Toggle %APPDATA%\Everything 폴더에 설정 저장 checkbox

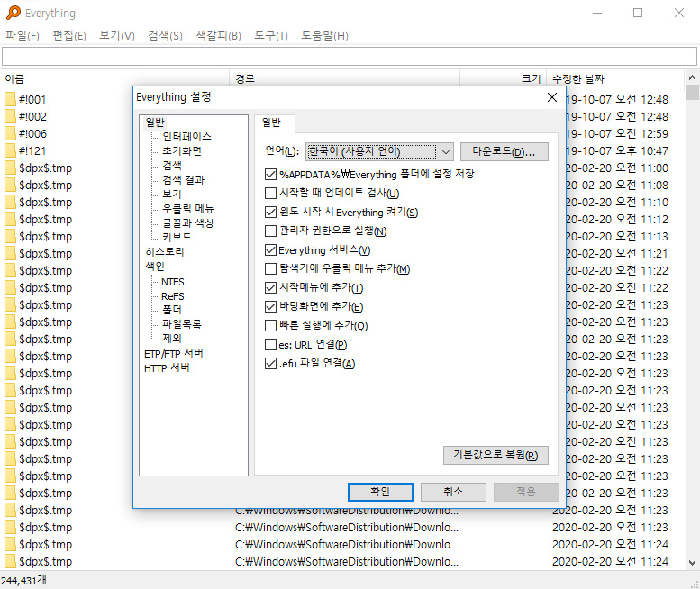[x=270, y=174]
